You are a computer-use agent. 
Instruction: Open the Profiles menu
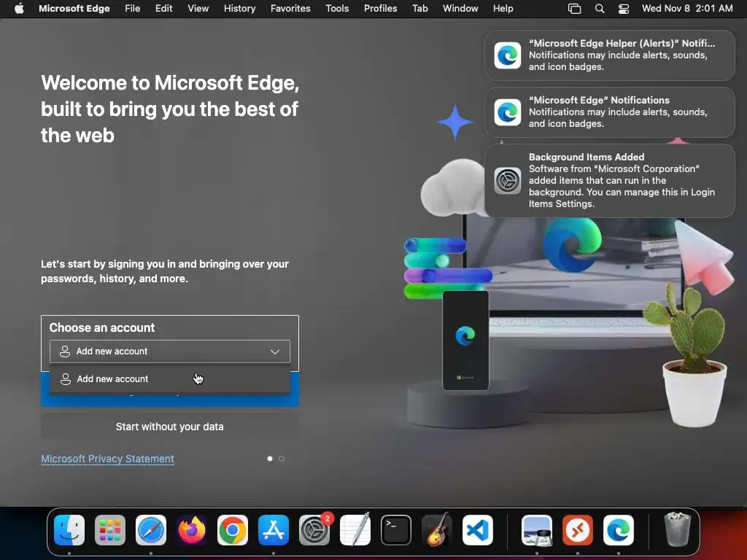[381, 9]
